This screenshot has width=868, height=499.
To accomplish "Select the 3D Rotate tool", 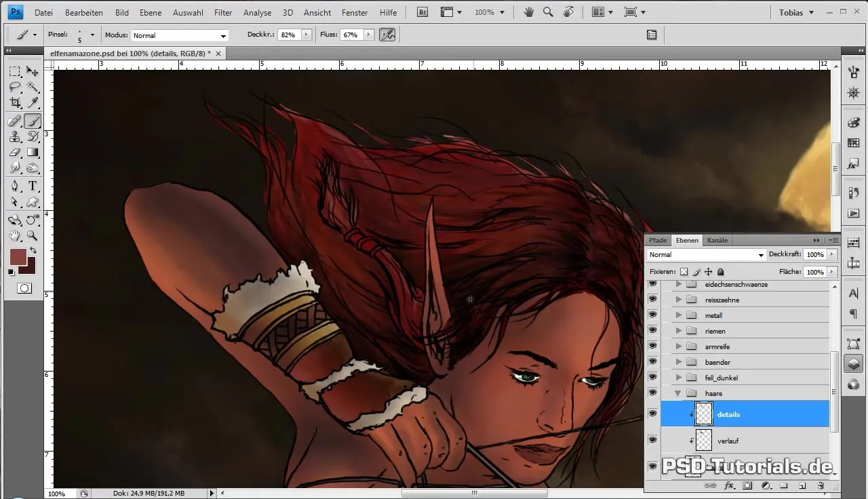I will 15,220.
